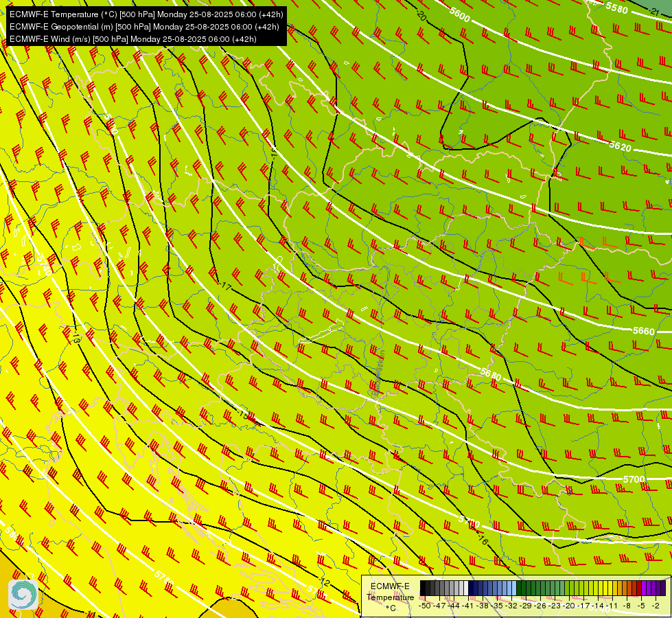The height and width of the screenshot is (618, 672).
Task: Click the white Lake Balaton outline on map
Action: 321,331
